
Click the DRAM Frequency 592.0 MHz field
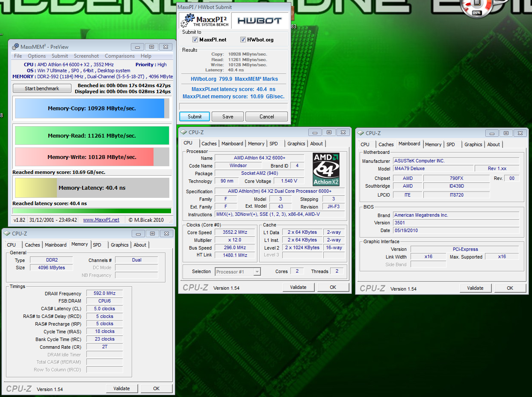(x=105, y=294)
